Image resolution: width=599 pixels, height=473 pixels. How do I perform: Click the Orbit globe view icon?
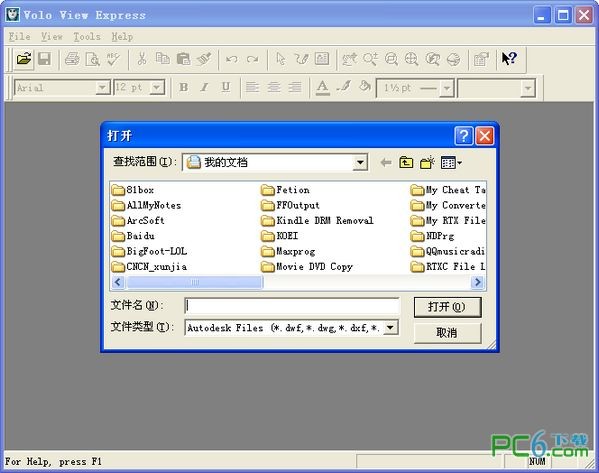click(453, 59)
